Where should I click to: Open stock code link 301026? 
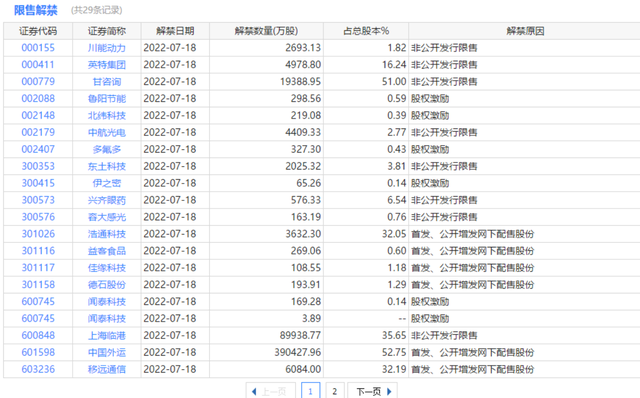click(x=38, y=234)
